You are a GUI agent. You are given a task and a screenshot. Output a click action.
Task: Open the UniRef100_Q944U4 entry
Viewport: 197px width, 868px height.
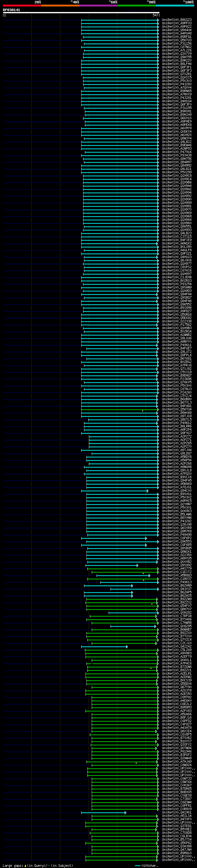pyautogui.click(x=177, y=30)
